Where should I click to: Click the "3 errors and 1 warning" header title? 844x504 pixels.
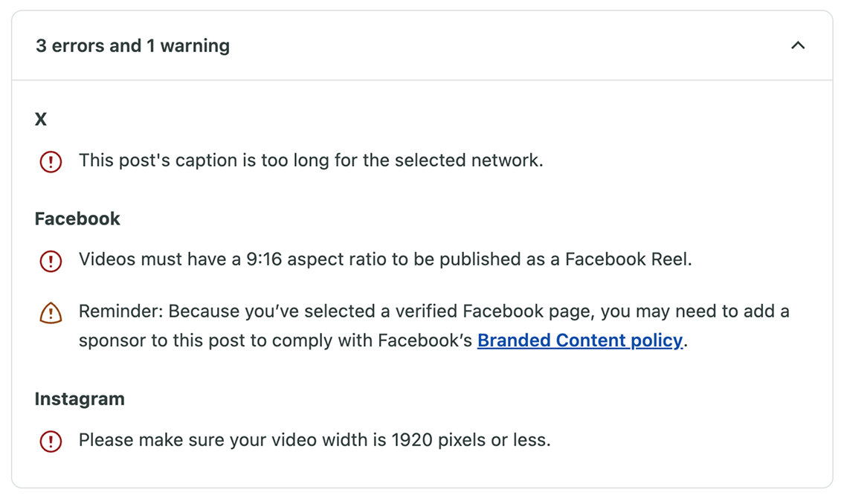pyautogui.click(x=132, y=46)
